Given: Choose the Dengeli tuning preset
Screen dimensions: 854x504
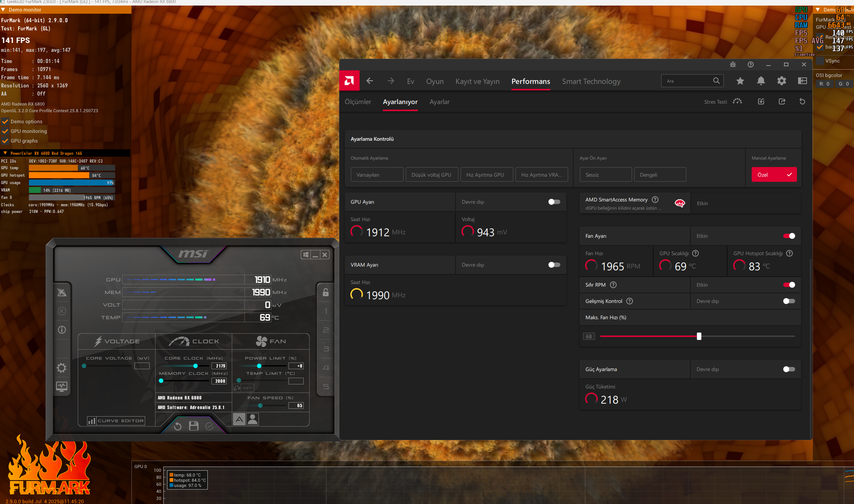Looking at the screenshot, I should coord(660,175).
